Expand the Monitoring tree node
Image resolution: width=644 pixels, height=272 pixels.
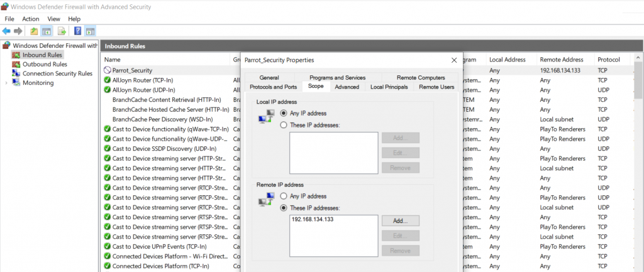point(6,83)
